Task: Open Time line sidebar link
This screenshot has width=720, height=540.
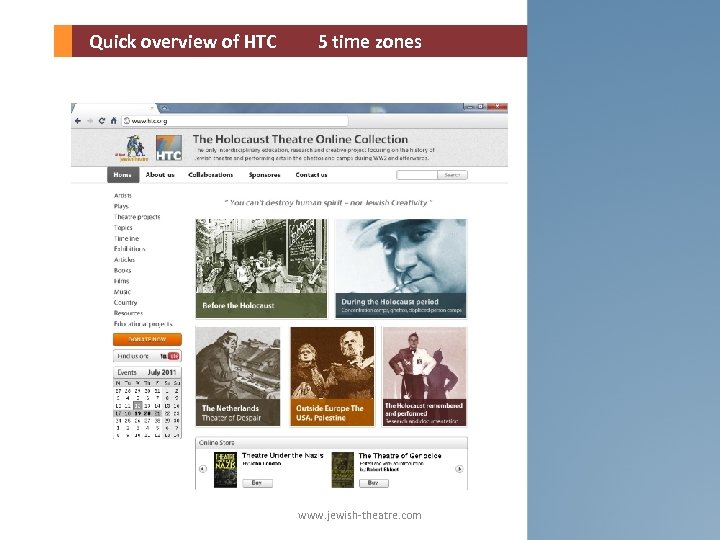Action: (126, 238)
